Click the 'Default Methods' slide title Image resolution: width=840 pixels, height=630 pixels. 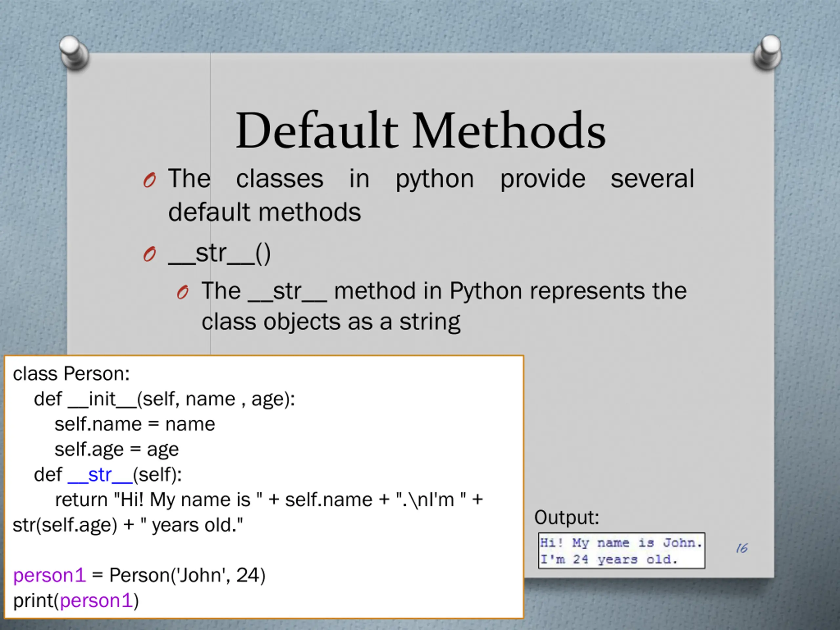pos(420,130)
